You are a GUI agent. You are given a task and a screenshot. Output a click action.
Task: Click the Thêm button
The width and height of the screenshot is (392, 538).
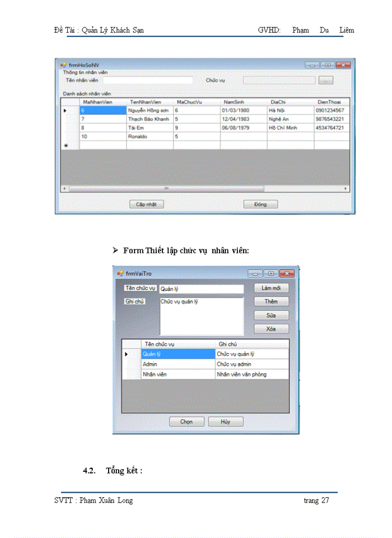tap(271, 302)
